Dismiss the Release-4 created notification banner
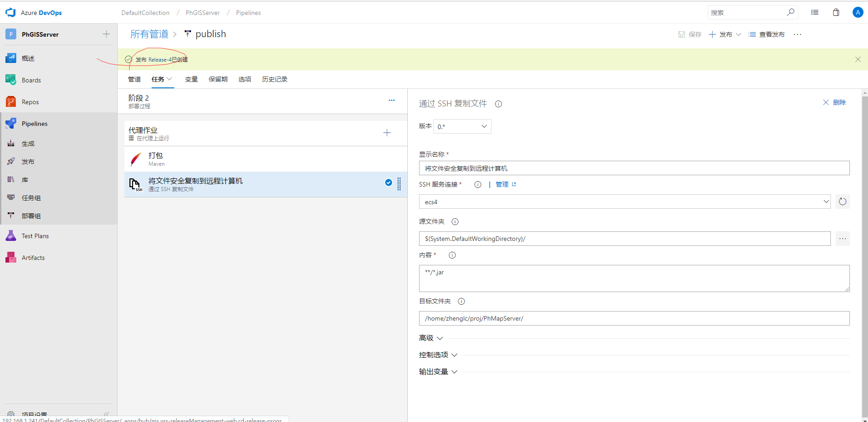 click(x=858, y=59)
